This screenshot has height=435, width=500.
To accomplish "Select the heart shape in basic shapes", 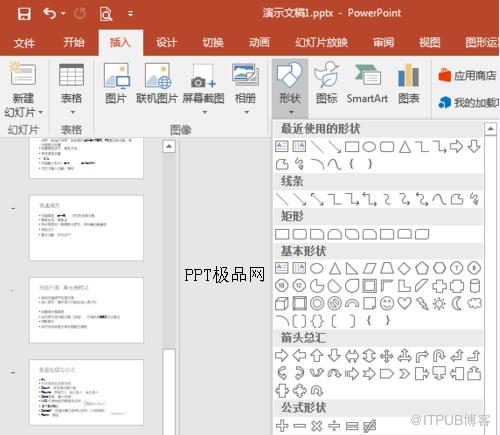I will 404,303.
